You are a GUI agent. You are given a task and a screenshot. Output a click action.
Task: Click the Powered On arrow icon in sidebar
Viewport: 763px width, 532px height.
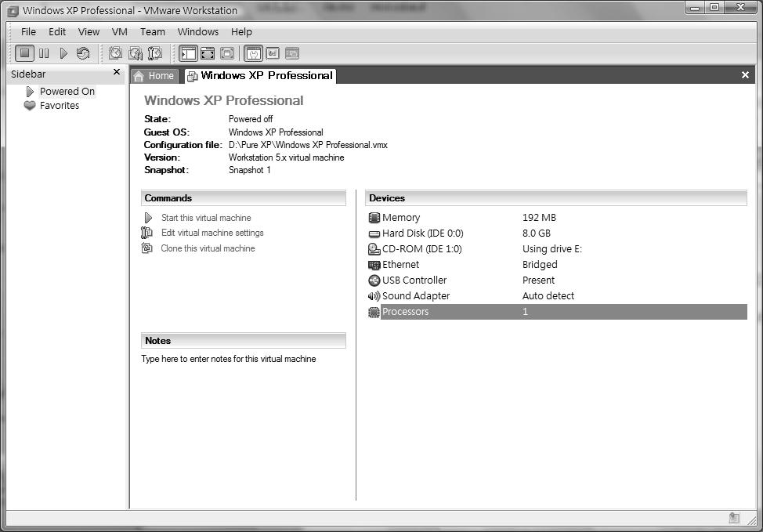(x=30, y=92)
